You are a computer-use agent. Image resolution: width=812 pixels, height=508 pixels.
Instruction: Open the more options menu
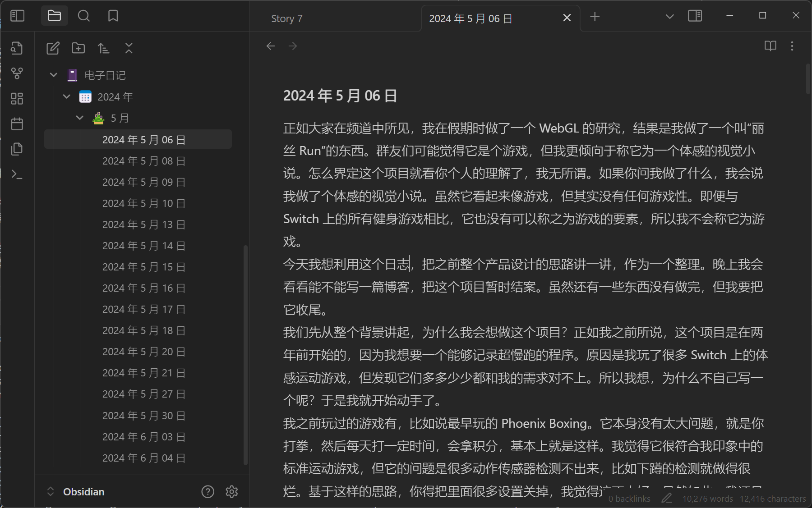coord(792,46)
